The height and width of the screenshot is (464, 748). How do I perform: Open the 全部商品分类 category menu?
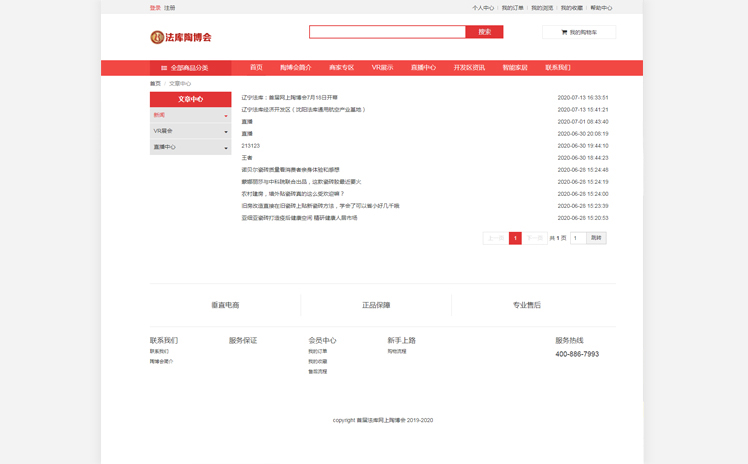point(185,68)
